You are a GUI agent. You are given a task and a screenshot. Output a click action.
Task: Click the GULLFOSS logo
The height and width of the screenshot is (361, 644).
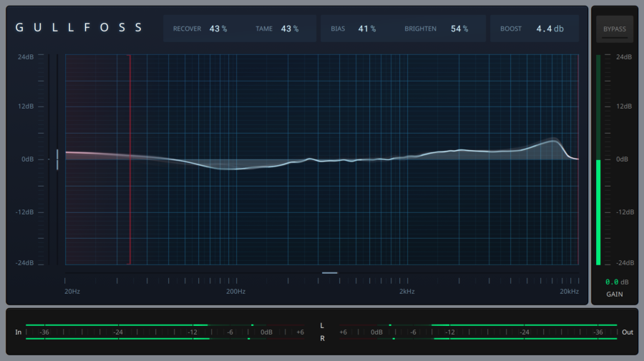coord(79,27)
